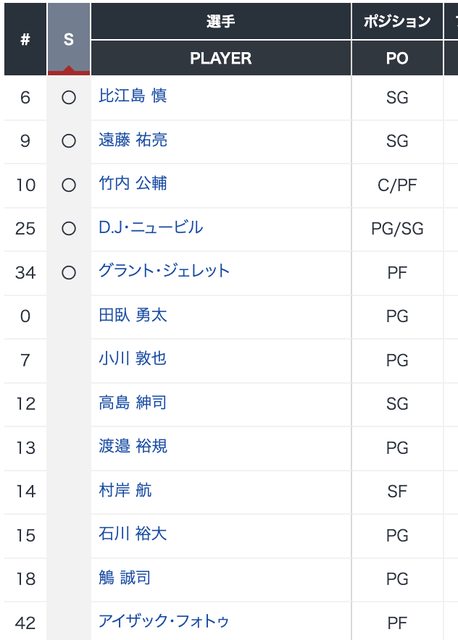Image resolution: width=458 pixels, height=640 pixels.
Task: Select アイザック・フォトゥ player link
Action: point(164,621)
